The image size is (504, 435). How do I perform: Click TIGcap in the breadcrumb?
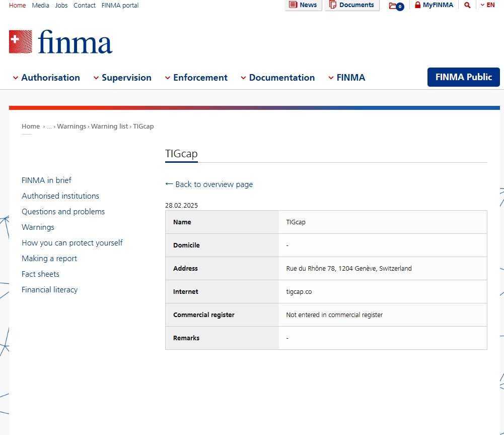pos(143,126)
